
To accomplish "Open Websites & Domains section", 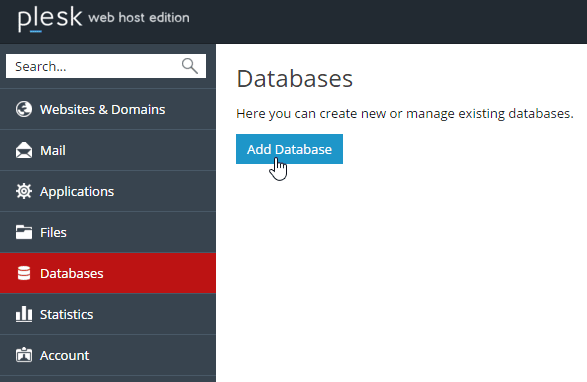I will 108,109.
